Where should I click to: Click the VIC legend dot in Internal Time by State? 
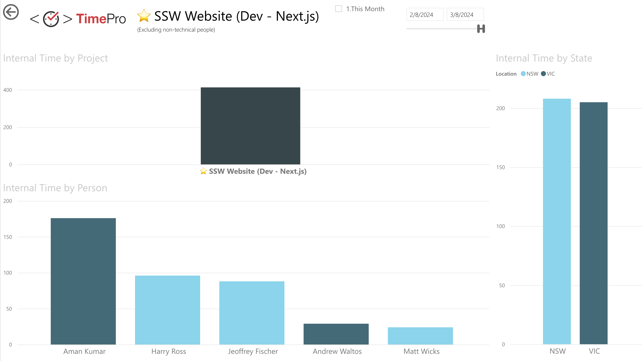[x=543, y=74]
